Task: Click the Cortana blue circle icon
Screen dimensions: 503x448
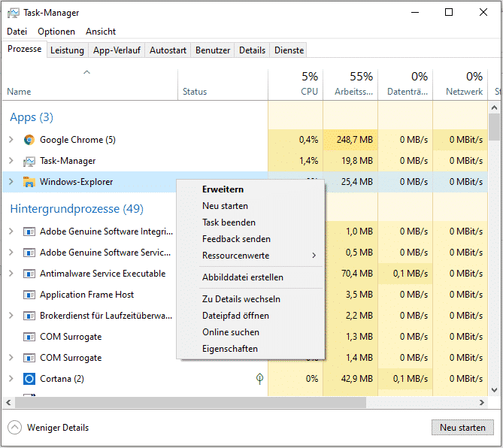Action: [x=29, y=379]
